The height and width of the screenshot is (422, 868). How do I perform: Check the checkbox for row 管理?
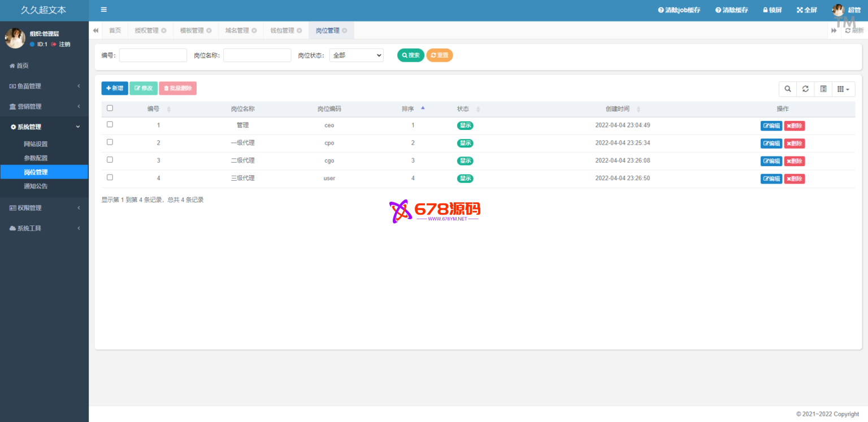(110, 124)
